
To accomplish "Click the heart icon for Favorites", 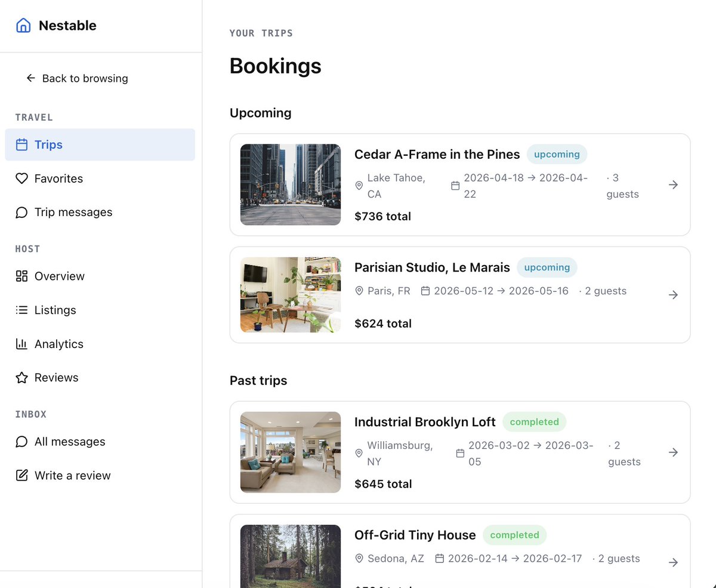I will 22,178.
